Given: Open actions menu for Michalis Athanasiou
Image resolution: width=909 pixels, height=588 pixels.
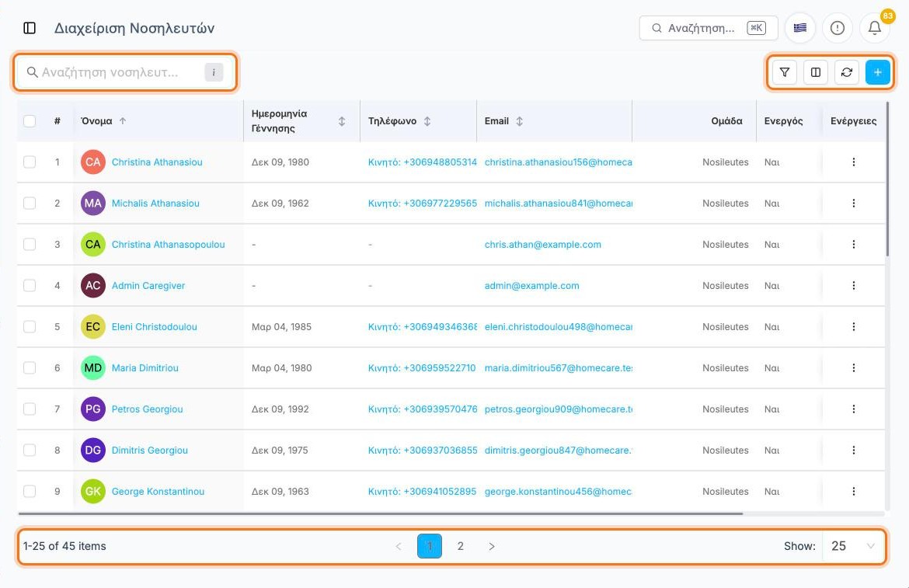Looking at the screenshot, I should pos(853,204).
